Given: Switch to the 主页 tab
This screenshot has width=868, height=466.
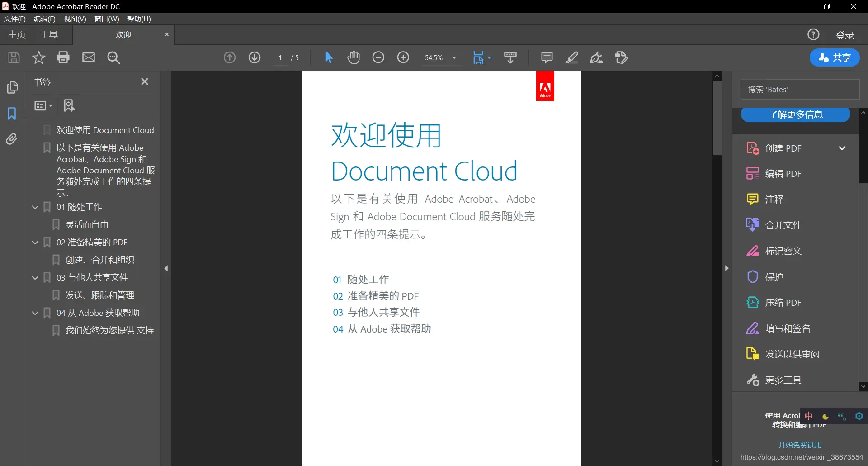Looking at the screenshot, I should coord(17,35).
